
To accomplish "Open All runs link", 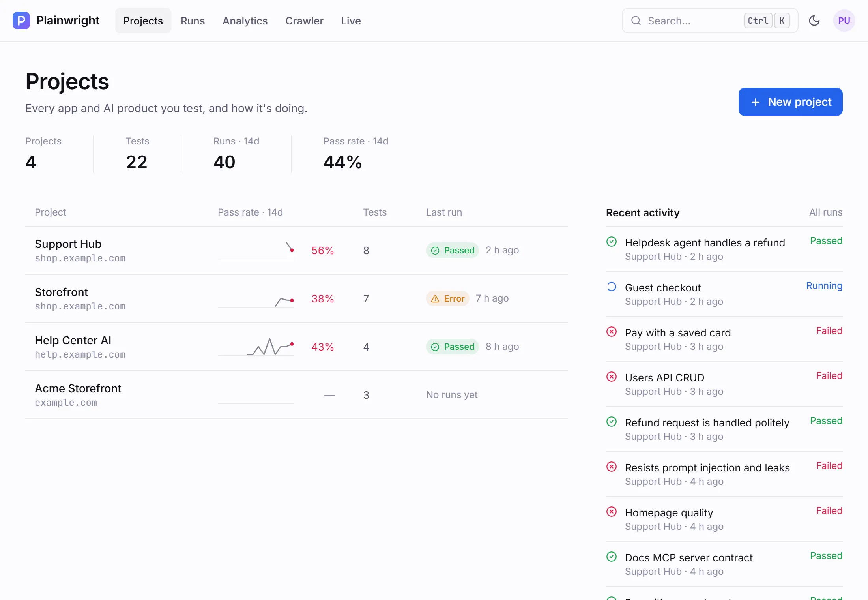I will [825, 212].
